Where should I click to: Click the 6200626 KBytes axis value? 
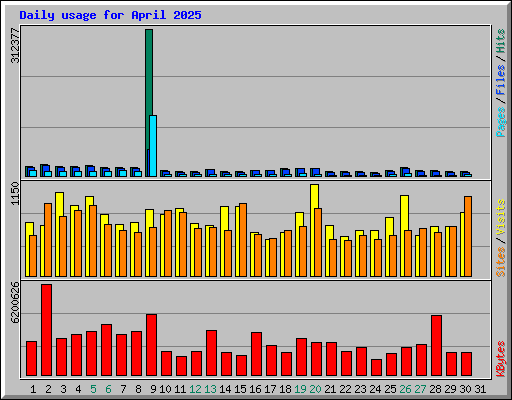pos(15,302)
